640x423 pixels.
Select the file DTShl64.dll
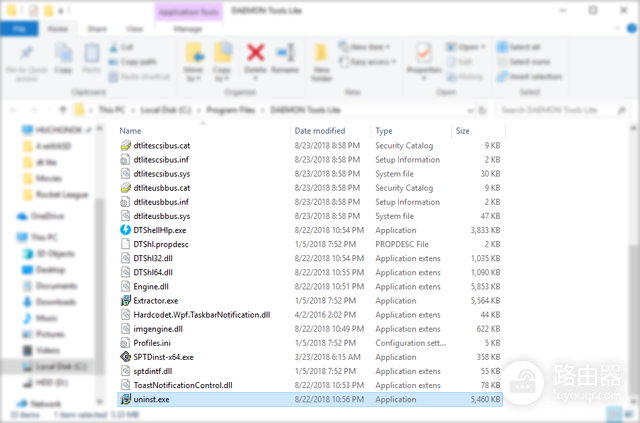pos(153,272)
